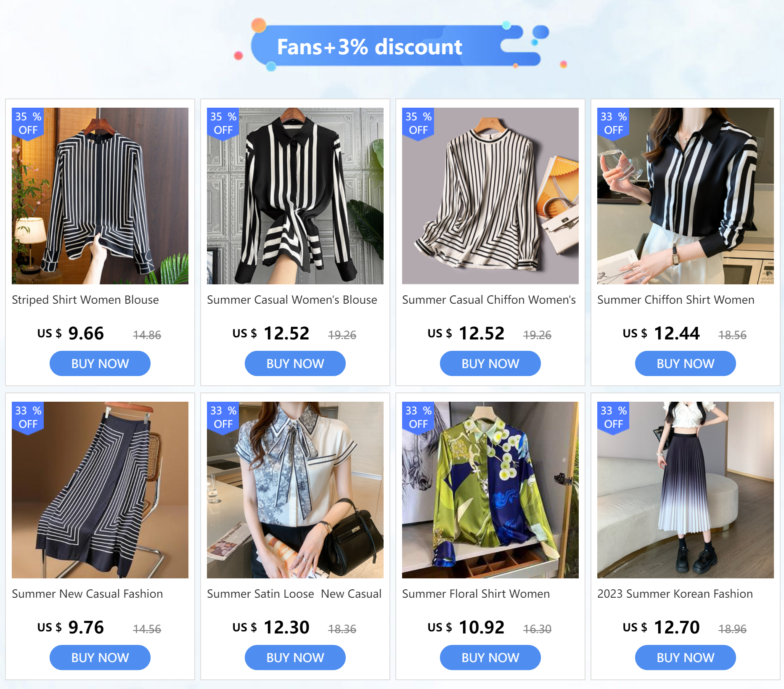This screenshot has width=784, height=689.
Task: Hit BUY NOW for Summer Chiffon Shirt Women
Action: point(685,363)
